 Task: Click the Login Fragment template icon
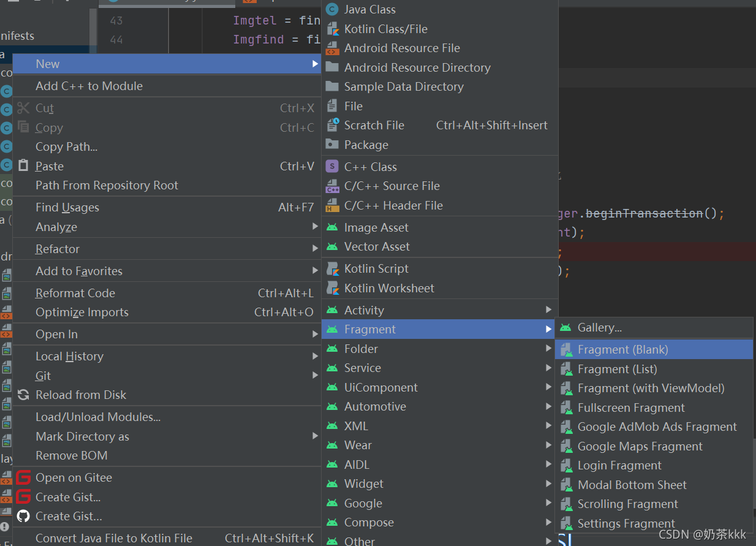tap(566, 465)
